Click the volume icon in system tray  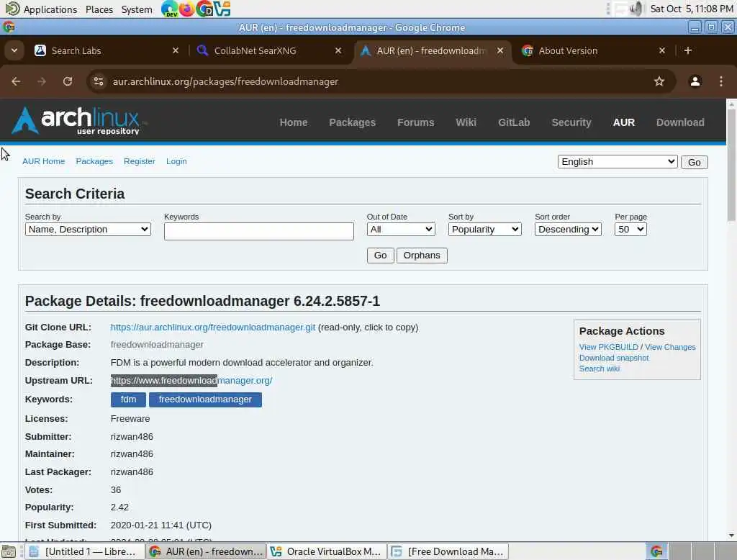(636, 9)
